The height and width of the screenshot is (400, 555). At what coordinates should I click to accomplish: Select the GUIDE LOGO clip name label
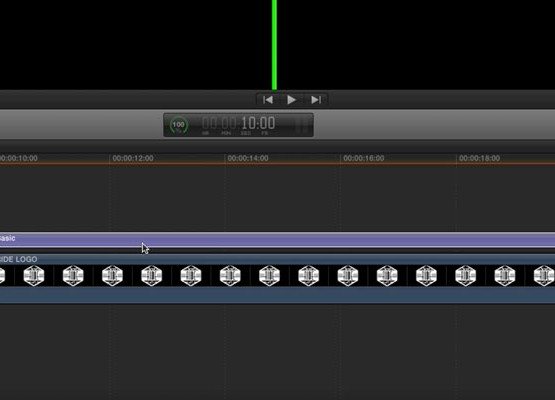coord(18,259)
